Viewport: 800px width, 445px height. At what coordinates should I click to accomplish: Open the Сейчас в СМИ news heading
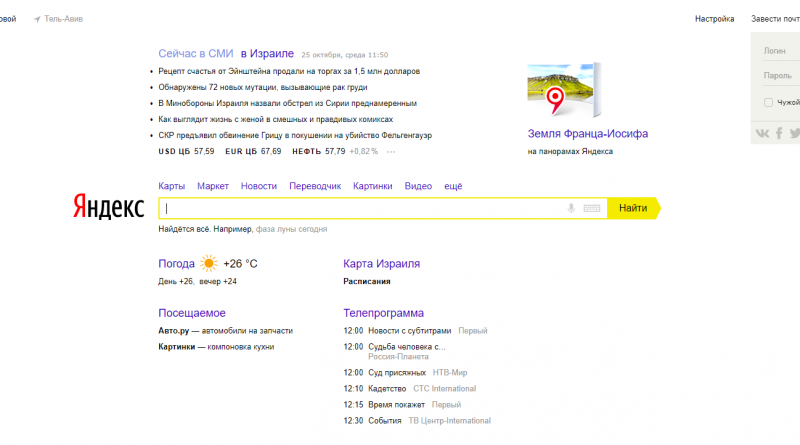coord(195,54)
